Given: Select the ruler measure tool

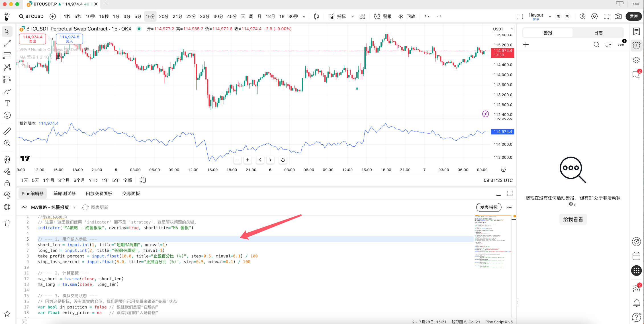Looking at the screenshot, I should coord(7,131).
